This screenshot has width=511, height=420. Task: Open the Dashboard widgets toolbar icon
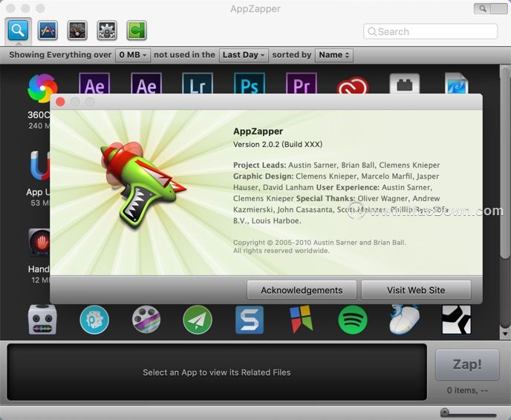77,30
